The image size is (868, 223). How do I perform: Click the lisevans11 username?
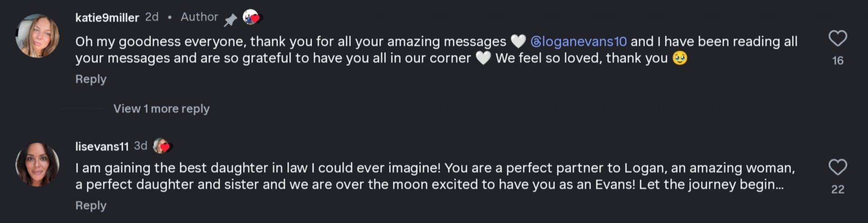tap(102, 146)
